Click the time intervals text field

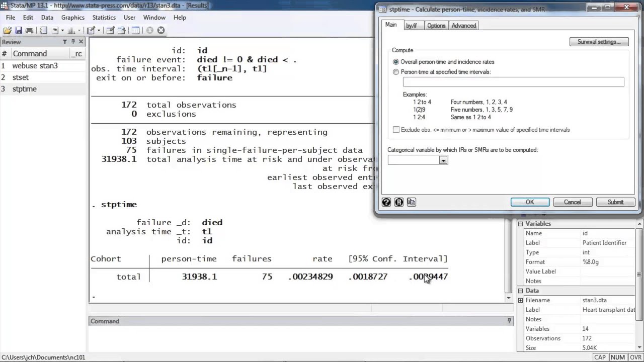pos(513,82)
